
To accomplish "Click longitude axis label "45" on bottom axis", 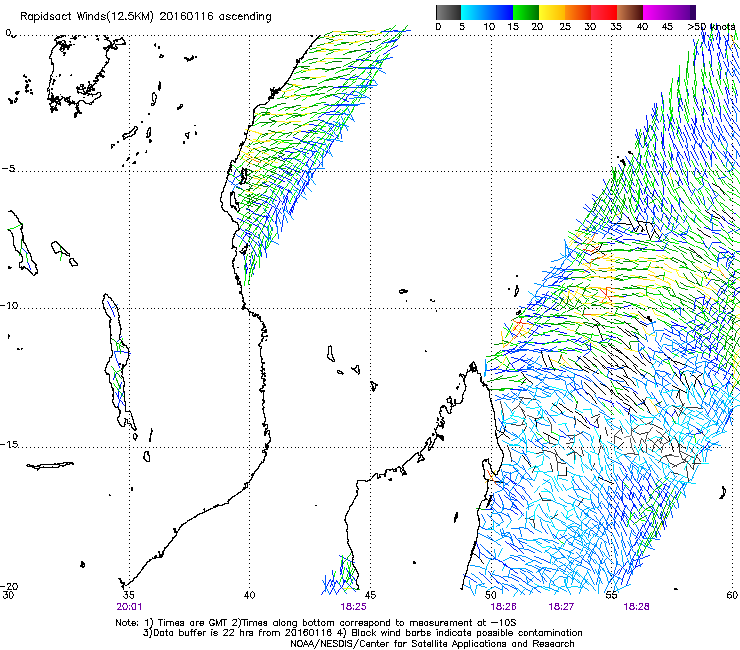I will 370,595.
